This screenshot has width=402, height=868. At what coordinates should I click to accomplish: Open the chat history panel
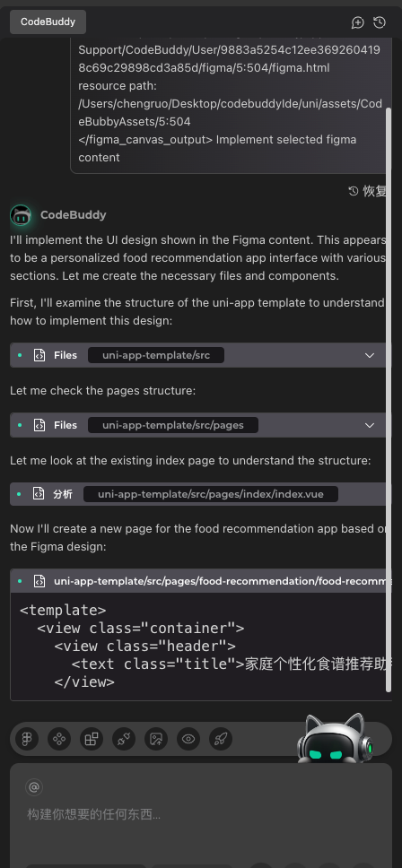(x=380, y=22)
